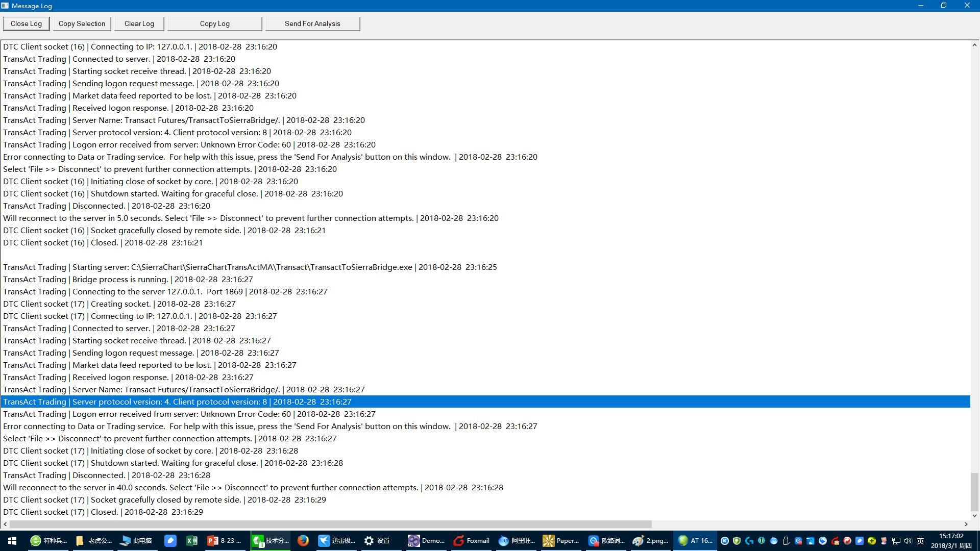
Task: Open the PowerPoint 8-23 taskbar item
Action: [225, 541]
